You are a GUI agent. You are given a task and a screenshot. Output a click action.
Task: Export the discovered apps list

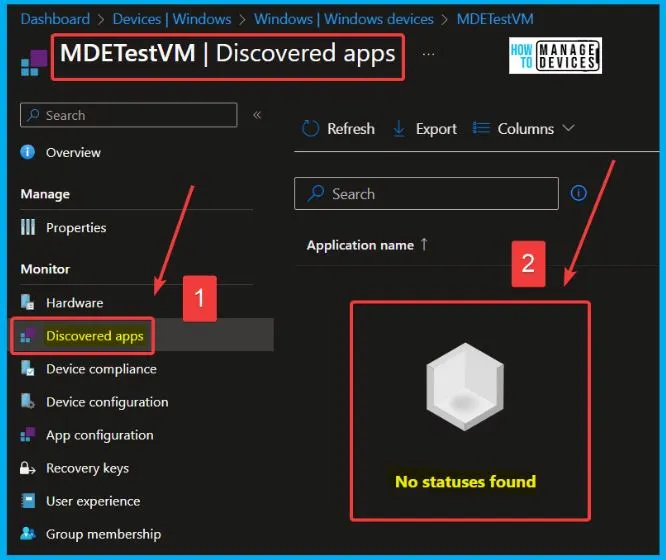424,128
